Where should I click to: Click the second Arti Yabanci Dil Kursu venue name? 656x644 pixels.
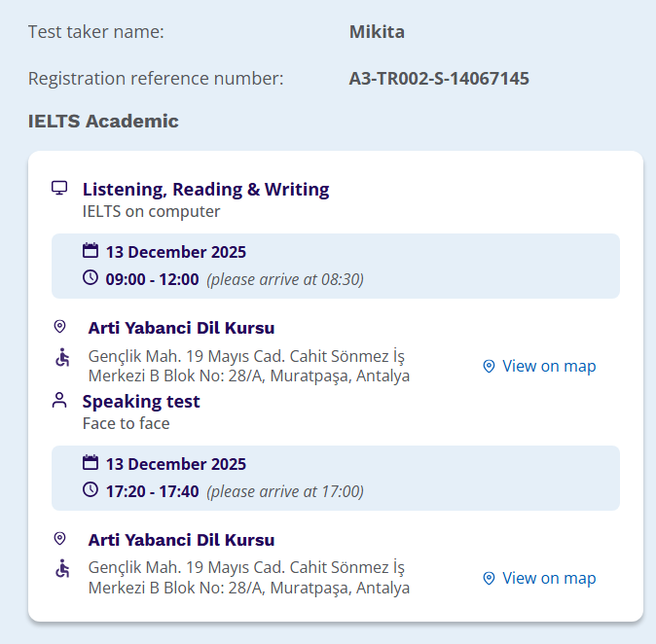tap(181, 540)
